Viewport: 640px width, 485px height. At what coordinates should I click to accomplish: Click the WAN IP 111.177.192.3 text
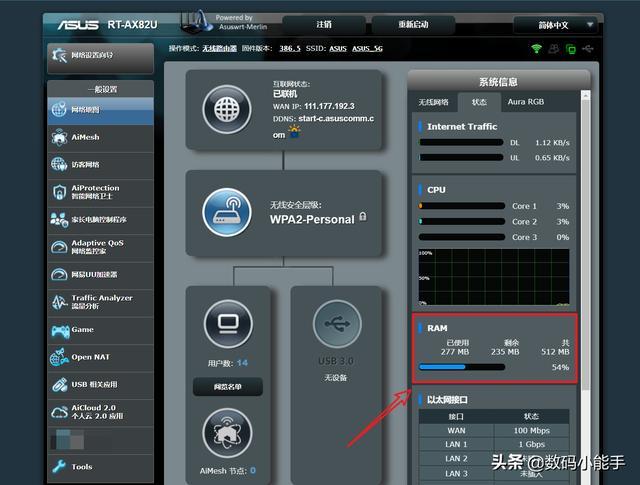329,106
